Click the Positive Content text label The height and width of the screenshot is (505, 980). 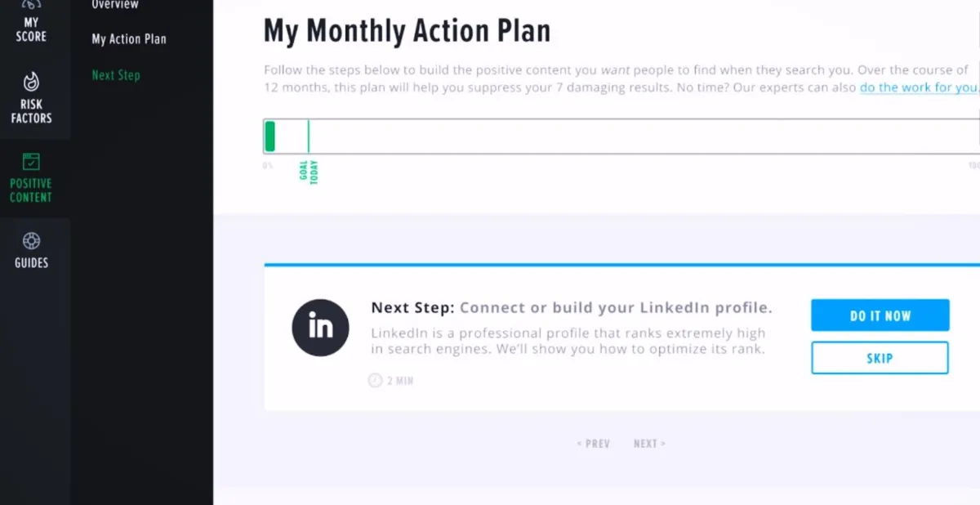31,190
